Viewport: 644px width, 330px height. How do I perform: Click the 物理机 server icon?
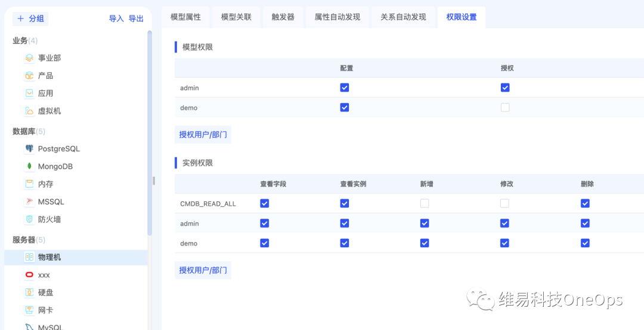point(29,257)
